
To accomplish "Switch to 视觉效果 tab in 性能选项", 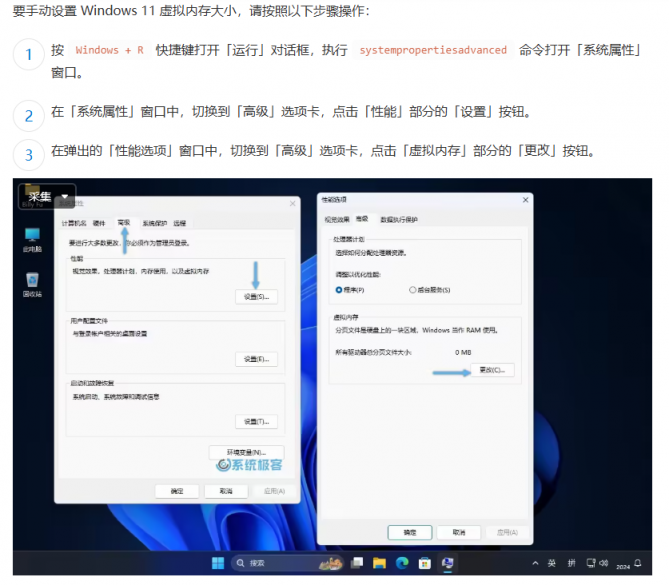I will click(x=336, y=219).
